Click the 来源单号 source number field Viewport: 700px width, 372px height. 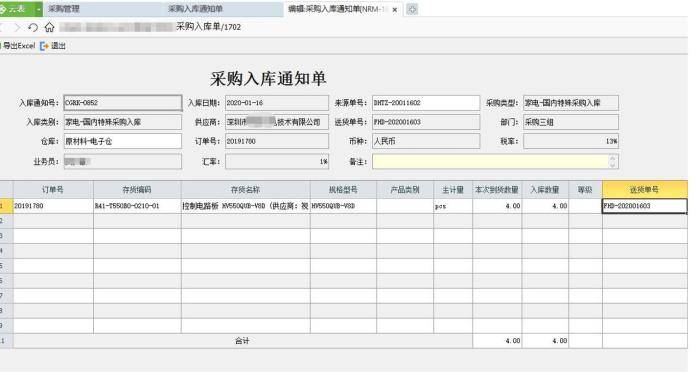(x=426, y=103)
